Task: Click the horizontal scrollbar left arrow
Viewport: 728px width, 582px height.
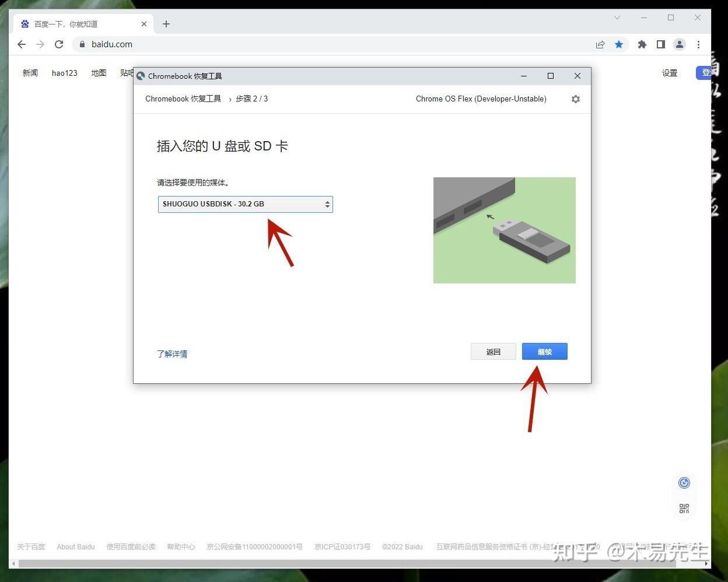Action: point(13,564)
